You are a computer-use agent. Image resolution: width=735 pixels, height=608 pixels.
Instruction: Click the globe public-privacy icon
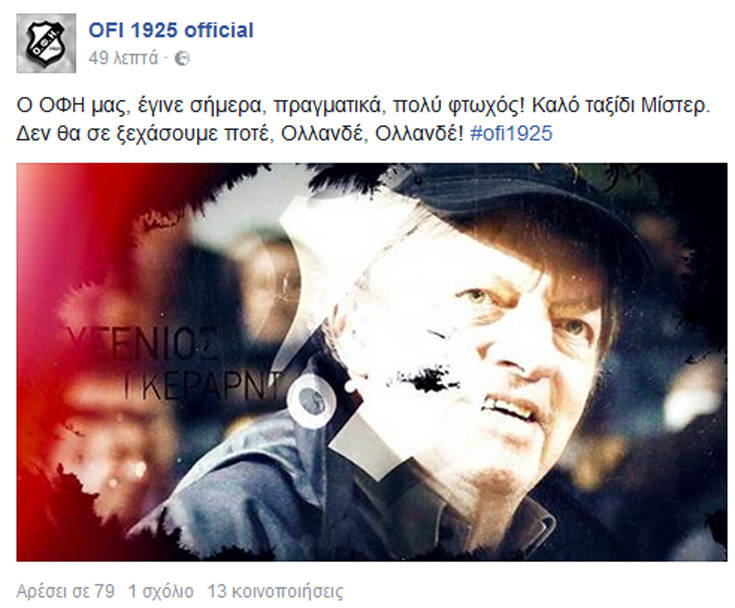point(182,59)
